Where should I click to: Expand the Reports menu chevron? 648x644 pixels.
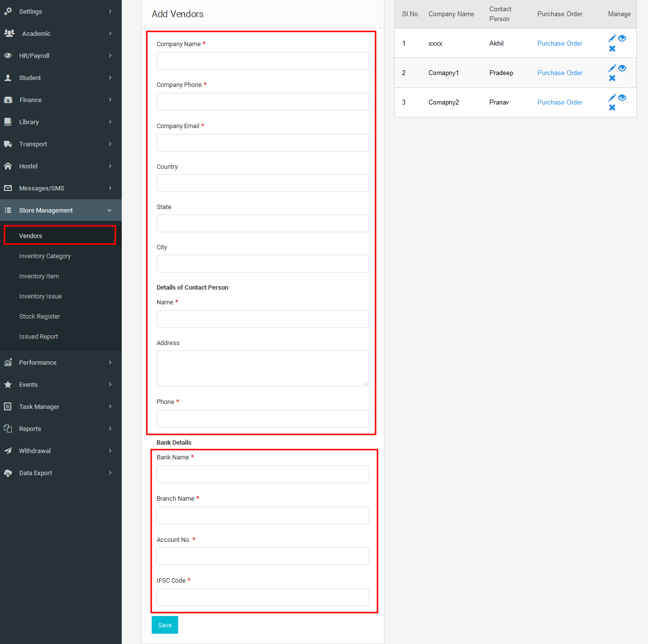coord(110,429)
